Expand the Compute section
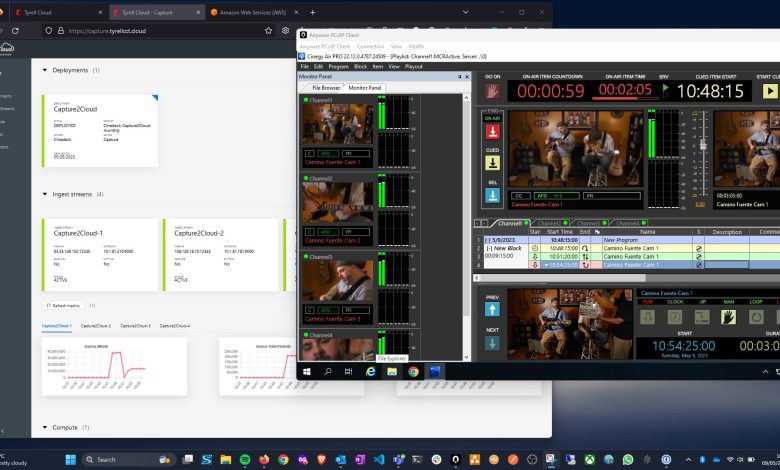780x470 pixels. click(x=45, y=427)
